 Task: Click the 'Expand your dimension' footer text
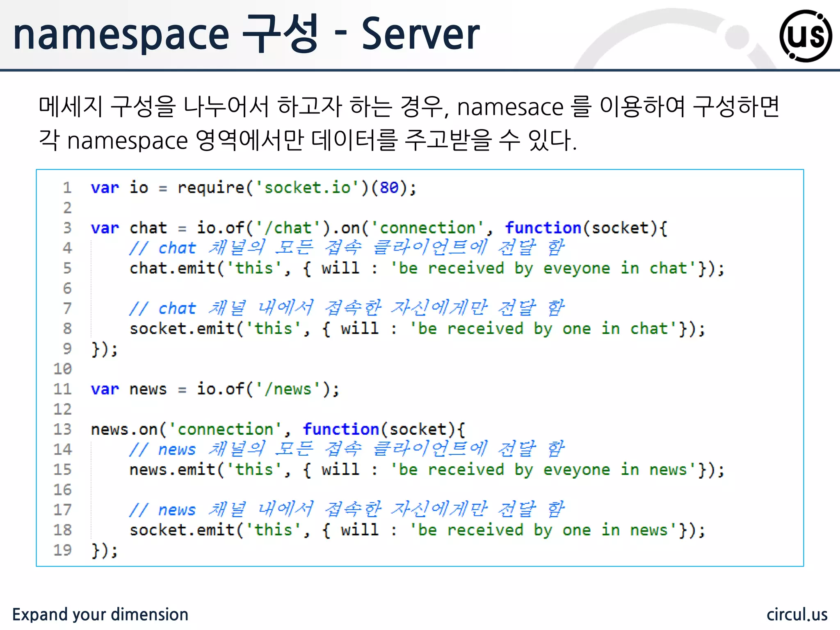click(x=100, y=614)
